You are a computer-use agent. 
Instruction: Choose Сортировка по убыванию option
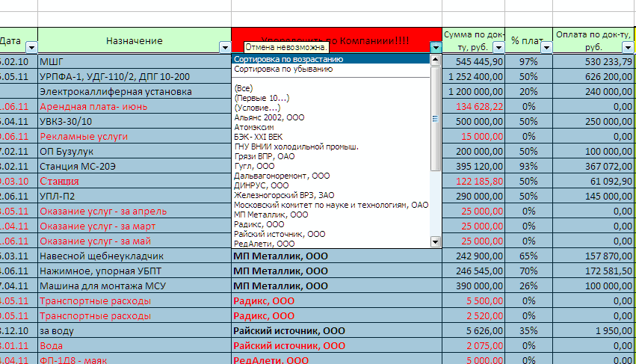(x=331, y=69)
